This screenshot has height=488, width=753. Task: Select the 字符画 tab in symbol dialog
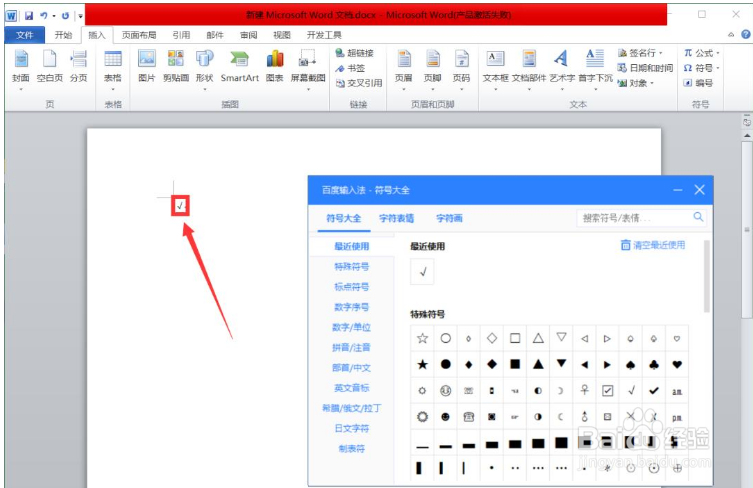tap(449, 218)
